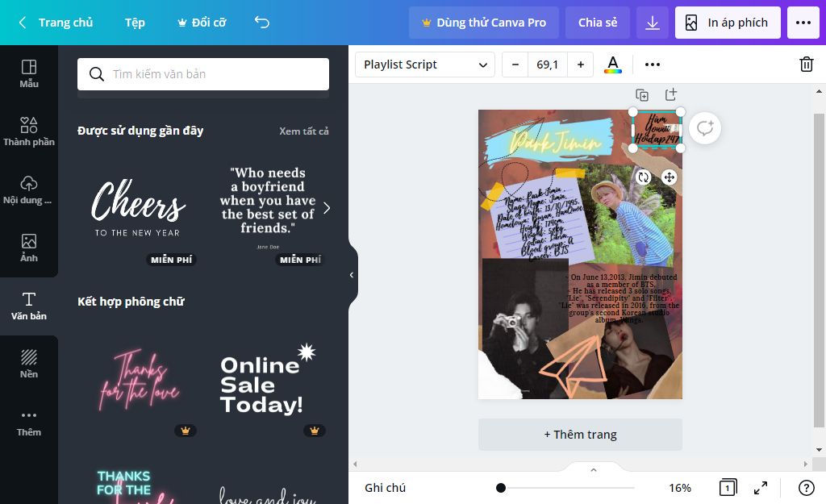Viewport: 826px width, 504px height.
Task: Click the add page icon above canvas
Action: pyautogui.click(x=670, y=94)
